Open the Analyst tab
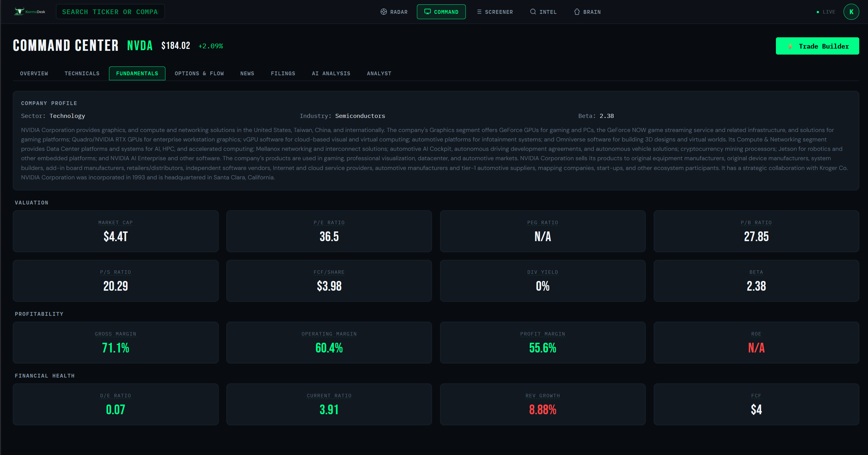 pyautogui.click(x=379, y=73)
